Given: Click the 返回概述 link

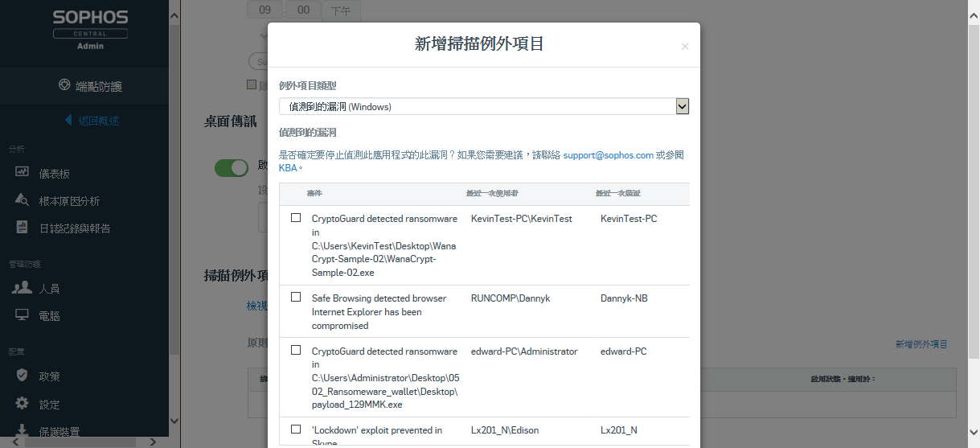Looking at the screenshot, I should coord(99,121).
